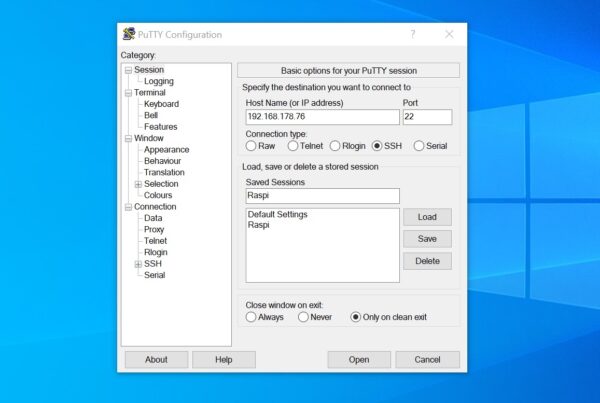This screenshot has width=600, height=403.
Task: Choose Telnet as connection type
Action: pyautogui.click(x=294, y=146)
